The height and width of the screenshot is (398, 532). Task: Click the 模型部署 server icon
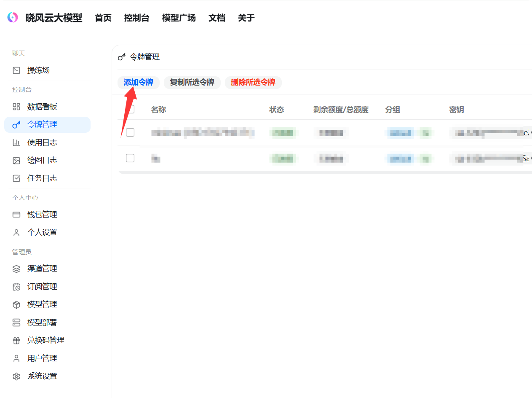click(x=16, y=323)
